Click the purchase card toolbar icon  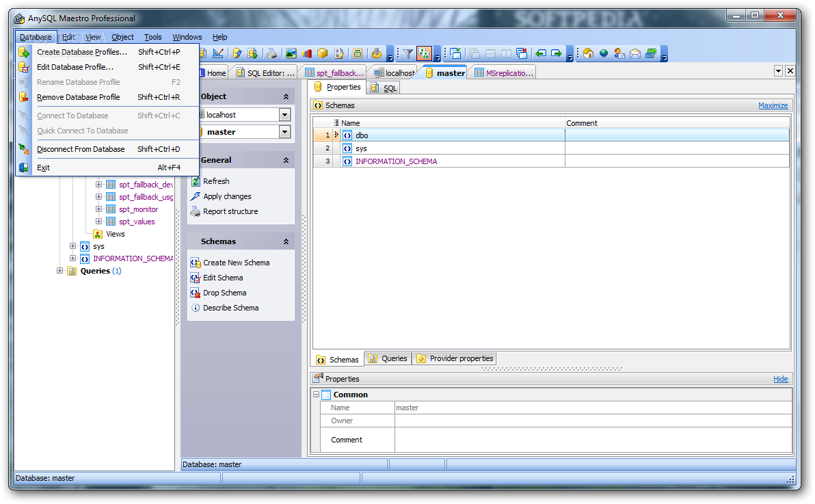(x=652, y=53)
